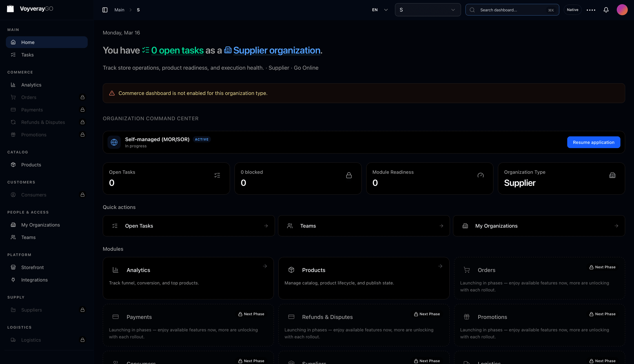The height and width of the screenshot is (364, 634).
Task: Click the Native mode pill in the top bar
Action: coord(572,10)
